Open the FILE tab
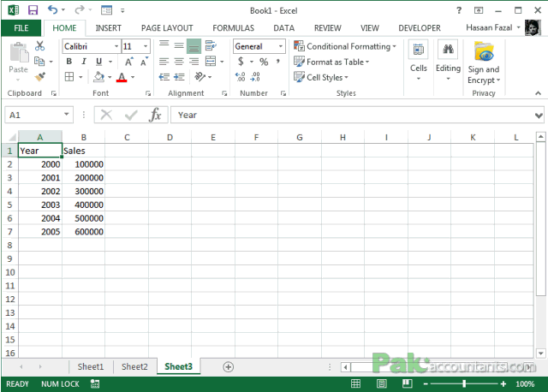 21,28
